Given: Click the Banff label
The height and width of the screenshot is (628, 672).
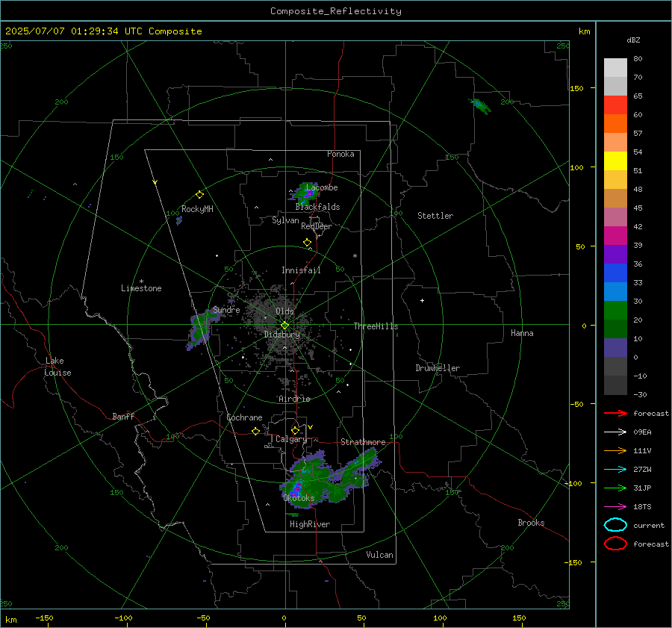Looking at the screenshot, I should pyautogui.click(x=123, y=417).
